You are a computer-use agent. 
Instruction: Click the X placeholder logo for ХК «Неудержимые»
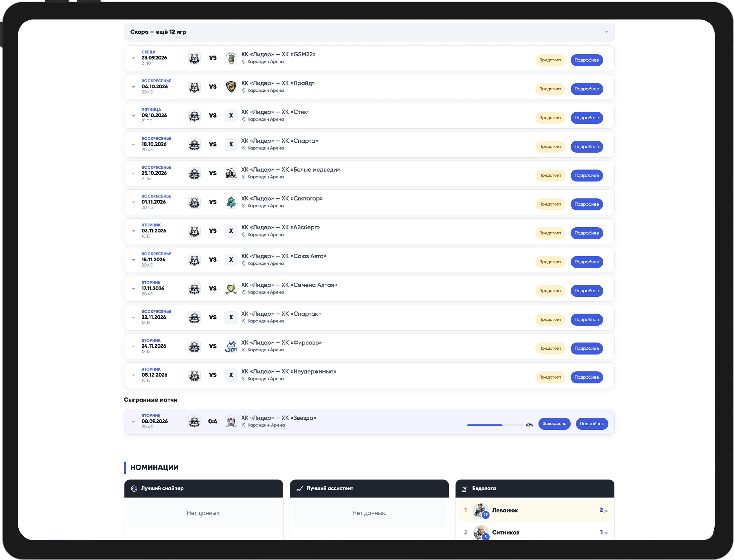(x=231, y=375)
